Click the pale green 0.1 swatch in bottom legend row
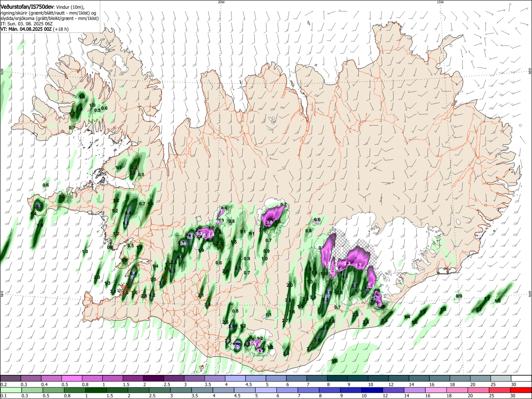Screen dimensions: 532x399 [x=10, y=390]
